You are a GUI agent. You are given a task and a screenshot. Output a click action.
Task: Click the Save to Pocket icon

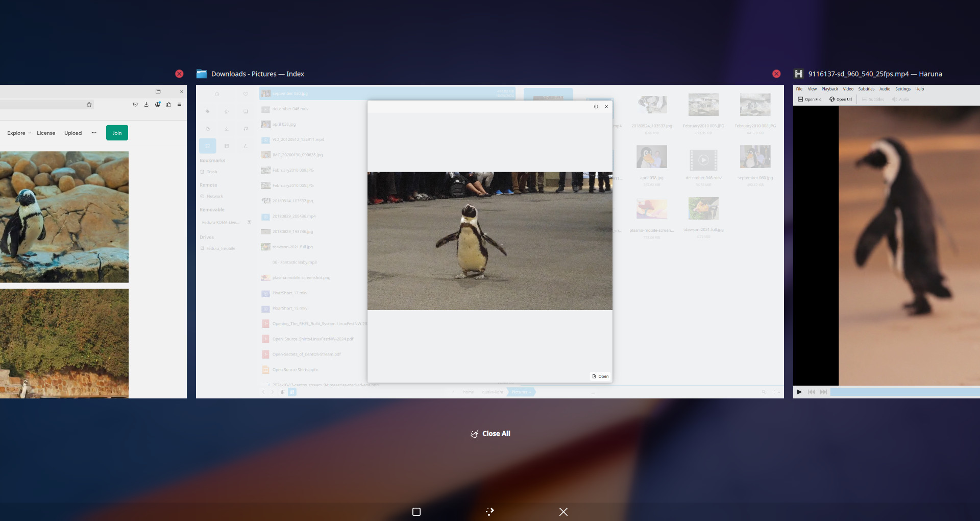pos(135,105)
